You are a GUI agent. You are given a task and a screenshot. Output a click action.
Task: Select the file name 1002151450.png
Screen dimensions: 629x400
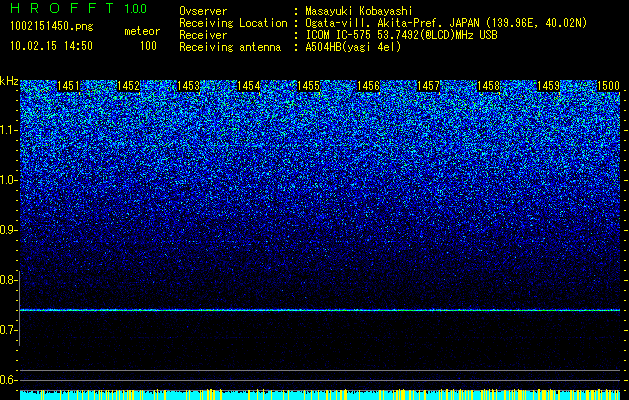pyautogui.click(x=52, y=27)
